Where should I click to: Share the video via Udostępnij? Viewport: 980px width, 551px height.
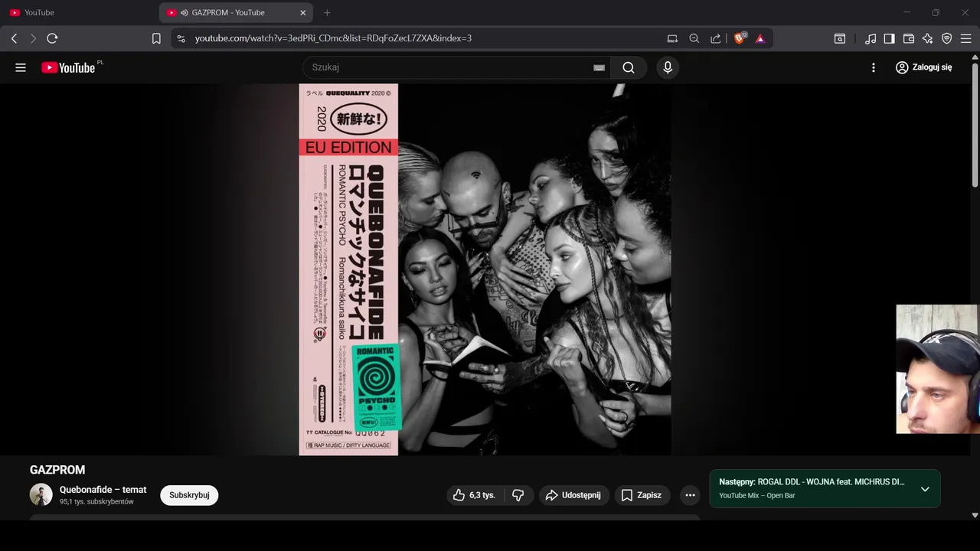pos(574,495)
